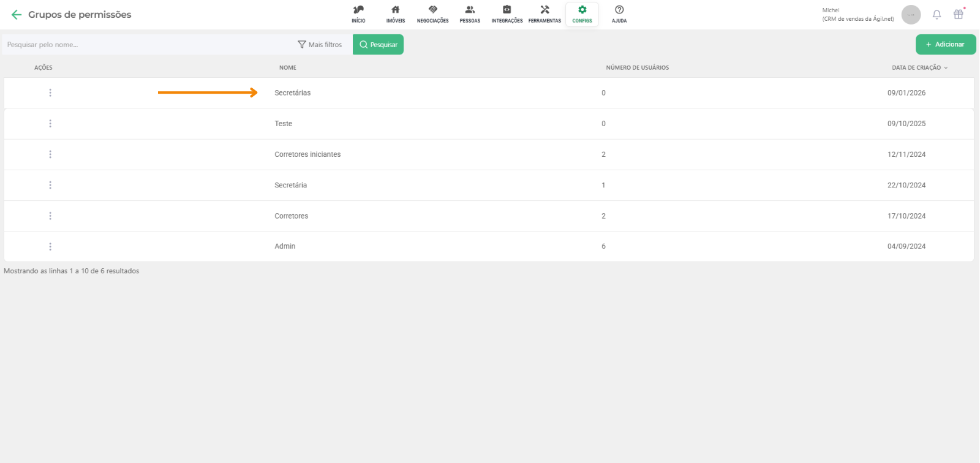The width and height of the screenshot is (980, 463).
Task: Open three-dot menu for Corretores iniciantes
Action: [x=50, y=154]
